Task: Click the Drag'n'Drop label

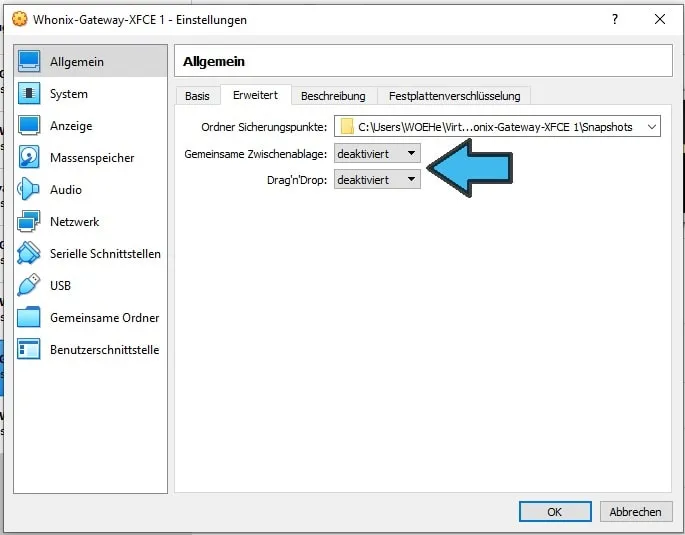Action: click(297, 180)
